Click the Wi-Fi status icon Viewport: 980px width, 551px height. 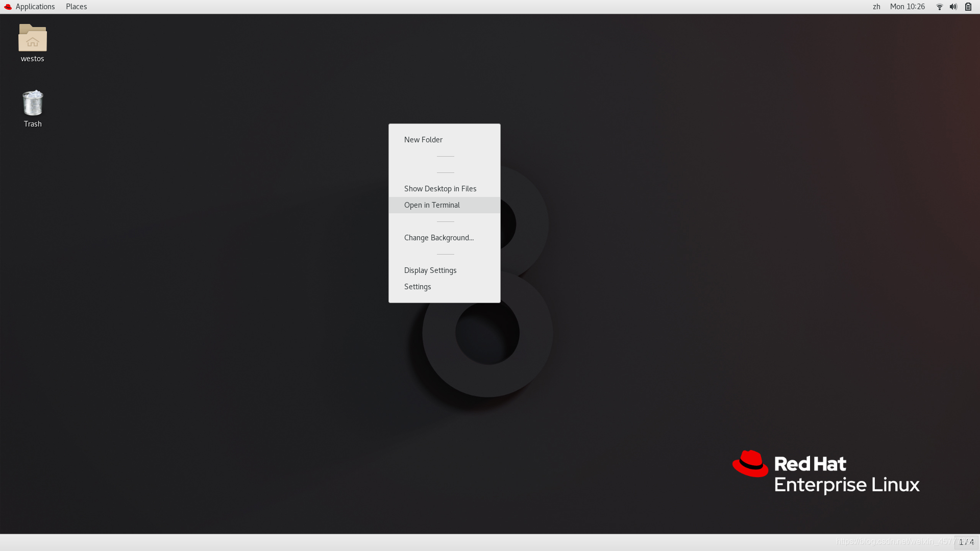pos(939,7)
